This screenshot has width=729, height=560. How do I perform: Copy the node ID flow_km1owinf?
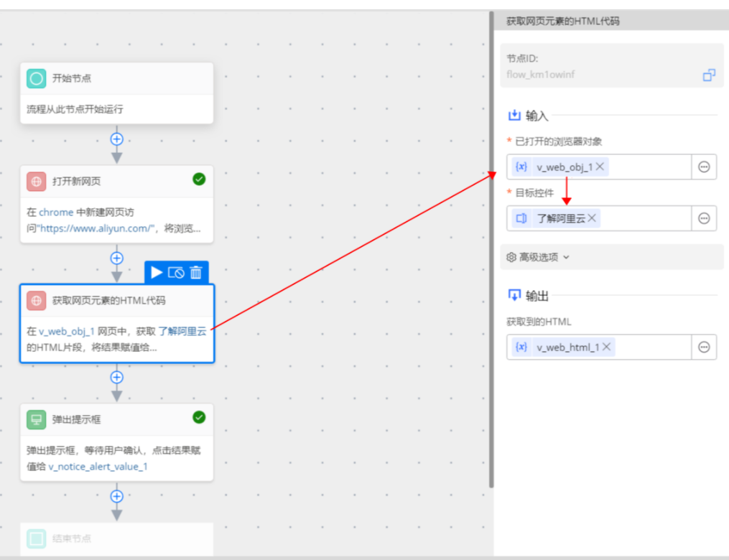[709, 75]
